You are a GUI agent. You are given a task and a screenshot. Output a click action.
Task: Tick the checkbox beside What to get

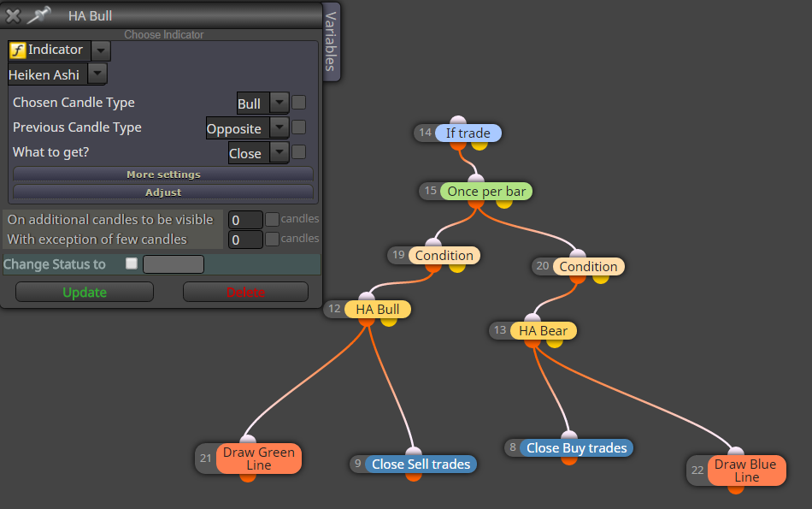[299, 152]
